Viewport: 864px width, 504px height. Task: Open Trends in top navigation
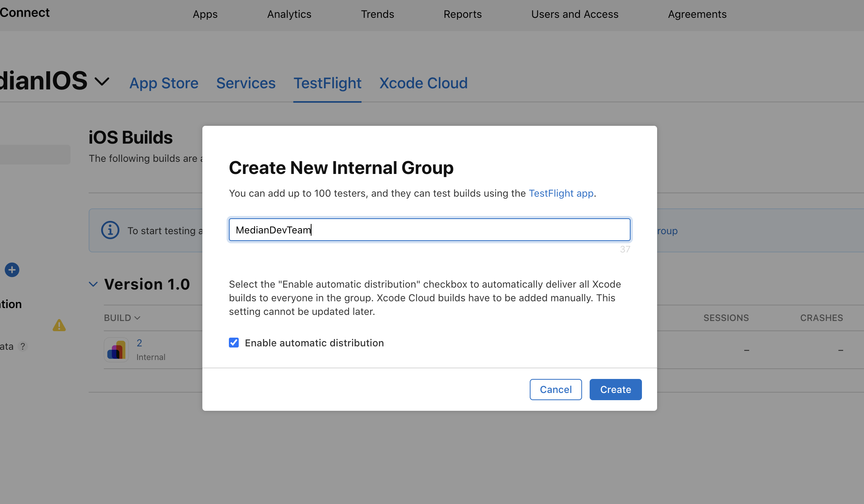point(377,14)
